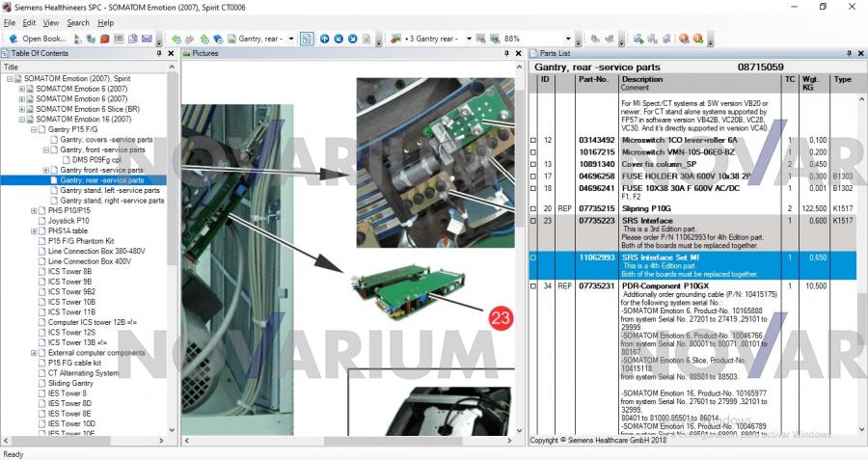Image resolution: width=868 pixels, height=460 pixels.
Task: Click the Open Book toolbar button
Action: coord(39,39)
